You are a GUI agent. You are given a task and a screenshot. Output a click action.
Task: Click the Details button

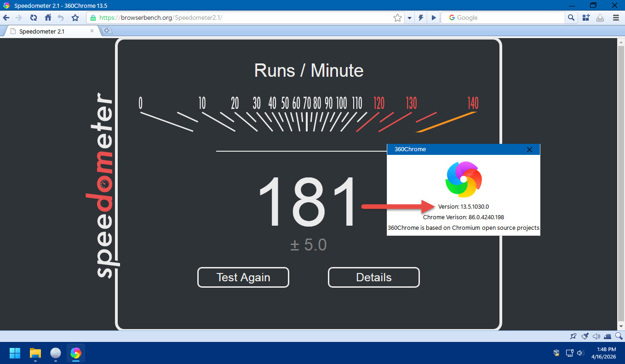[x=373, y=278]
